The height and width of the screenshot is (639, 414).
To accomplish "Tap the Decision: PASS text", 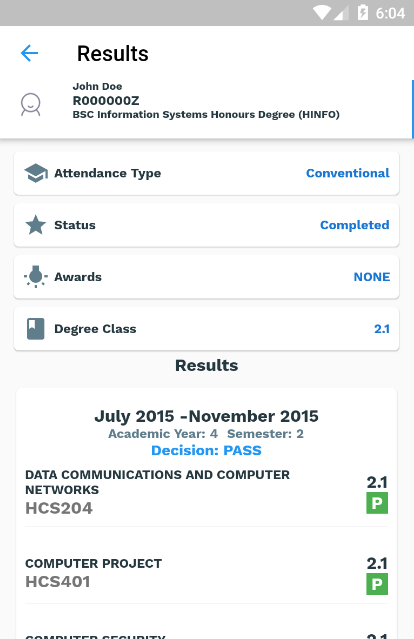I will pos(207,450).
